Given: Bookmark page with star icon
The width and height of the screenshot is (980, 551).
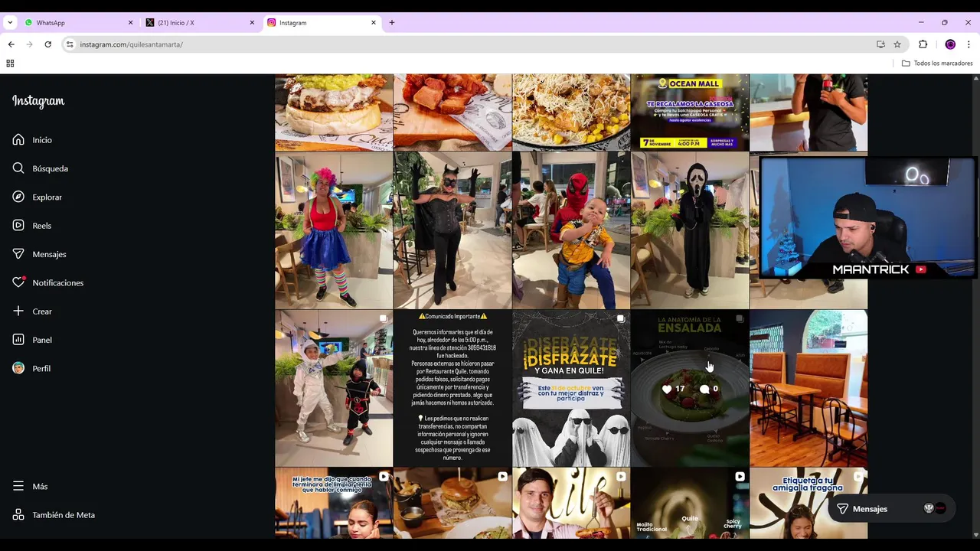Looking at the screenshot, I should tap(897, 44).
